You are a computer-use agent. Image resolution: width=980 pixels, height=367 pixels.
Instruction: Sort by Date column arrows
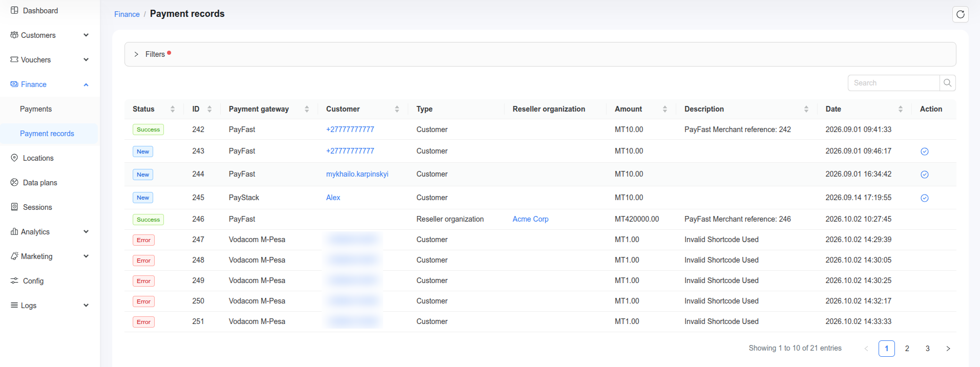pyautogui.click(x=901, y=109)
